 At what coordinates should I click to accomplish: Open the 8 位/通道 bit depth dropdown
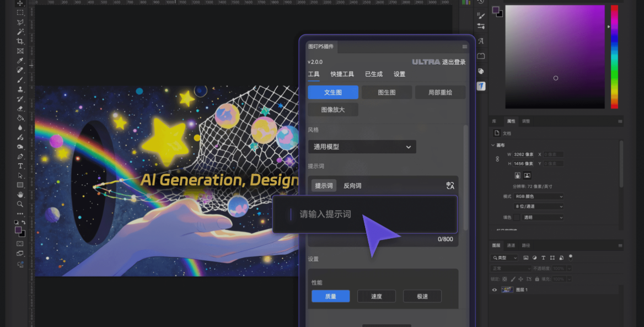pos(539,206)
